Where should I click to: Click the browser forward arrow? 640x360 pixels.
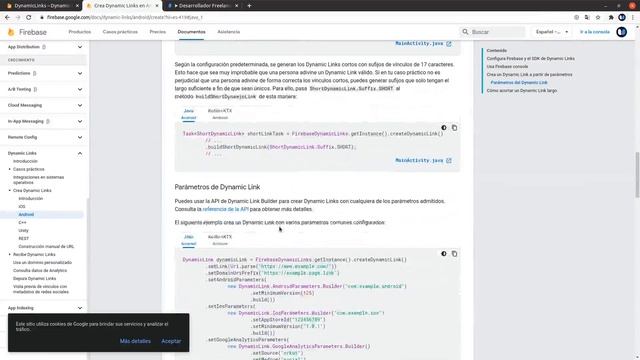click(x=18, y=17)
